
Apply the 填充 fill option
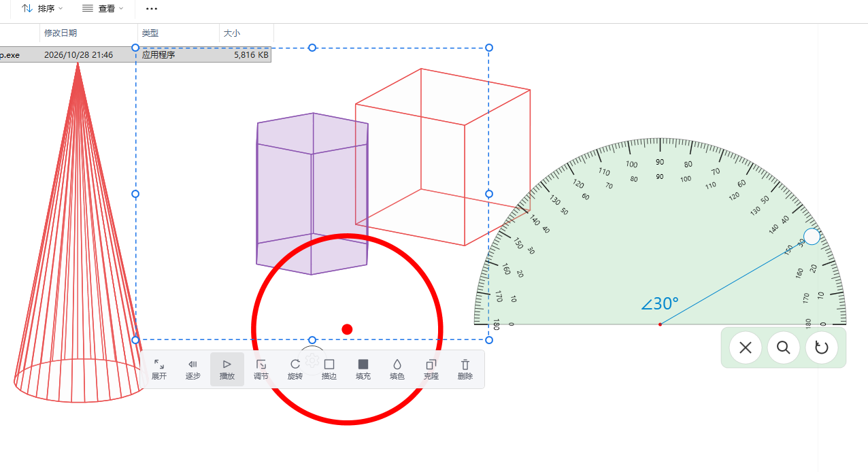(x=363, y=369)
